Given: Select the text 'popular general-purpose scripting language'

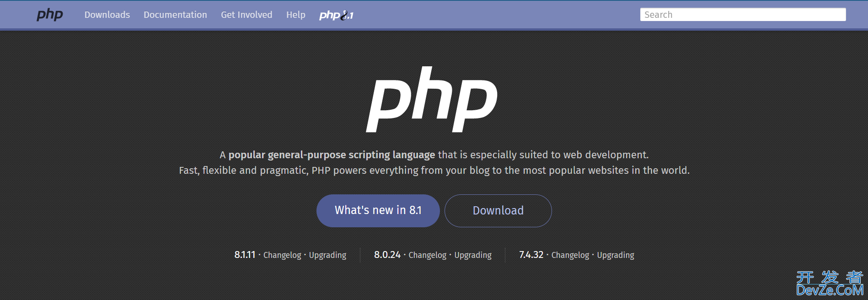Looking at the screenshot, I should pyautogui.click(x=332, y=155).
